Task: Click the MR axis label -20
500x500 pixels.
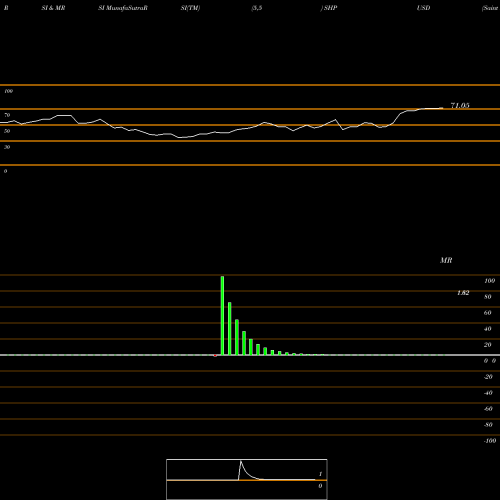Action: tap(488, 377)
